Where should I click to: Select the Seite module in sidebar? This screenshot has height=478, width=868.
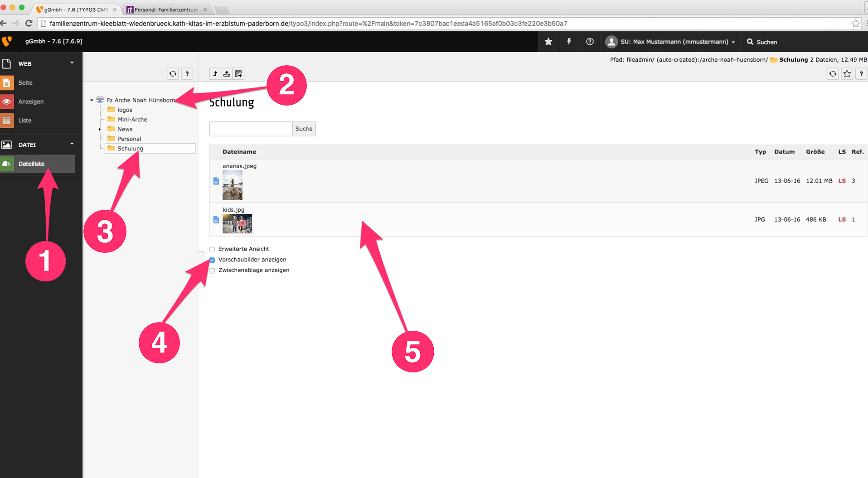click(25, 83)
